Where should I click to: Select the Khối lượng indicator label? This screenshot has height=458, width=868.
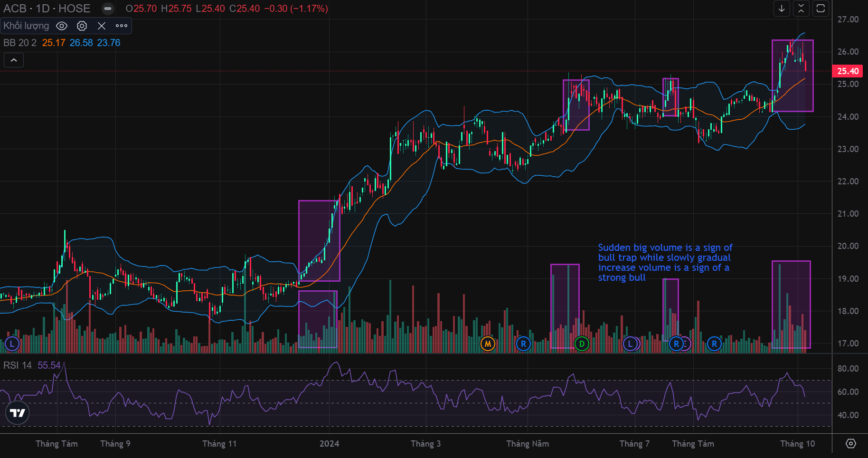(26, 26)
